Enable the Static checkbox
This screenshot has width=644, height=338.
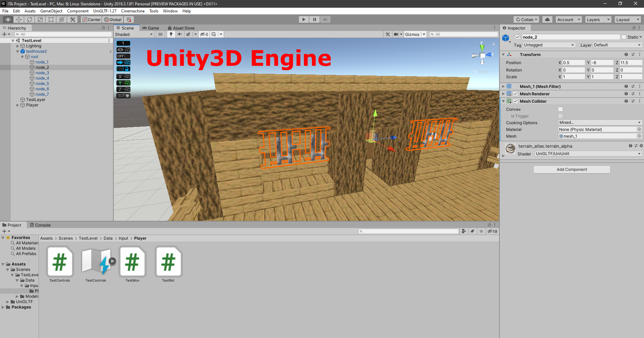[x=624, y=37]
